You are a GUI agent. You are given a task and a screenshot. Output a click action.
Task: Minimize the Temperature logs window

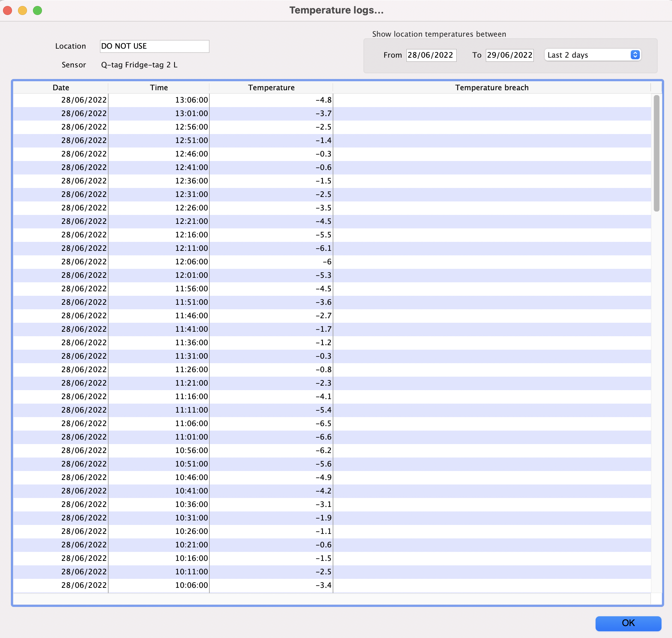[x=22, y=10]
